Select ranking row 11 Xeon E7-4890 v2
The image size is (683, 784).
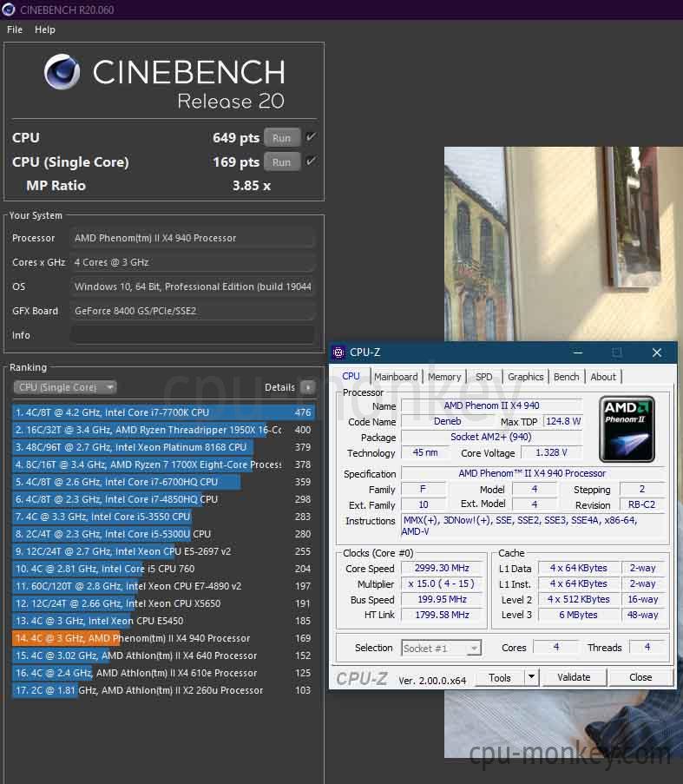point(163,586)
